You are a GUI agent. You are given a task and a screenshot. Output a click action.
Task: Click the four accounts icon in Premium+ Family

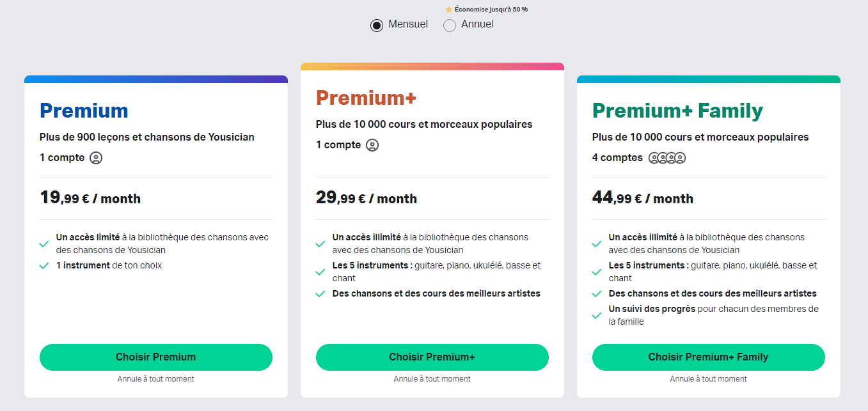pyautogui.click(x=667, y=158)
